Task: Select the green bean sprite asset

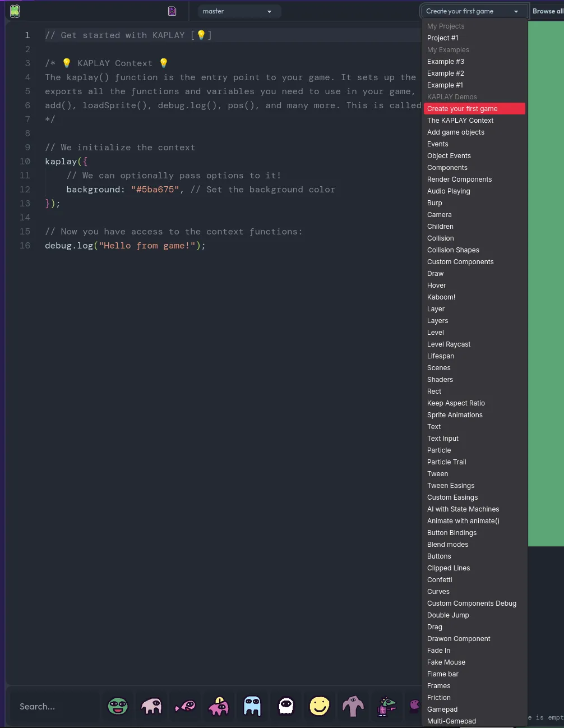Action: tap(118, 706)
